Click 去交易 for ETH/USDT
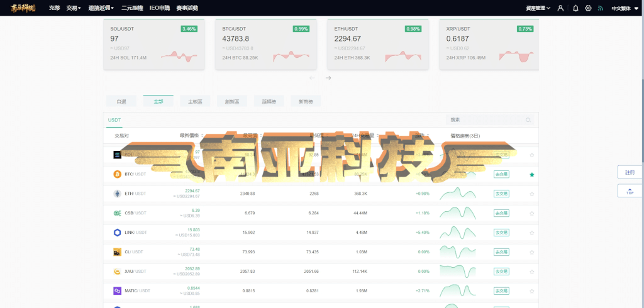 (501, 194)
